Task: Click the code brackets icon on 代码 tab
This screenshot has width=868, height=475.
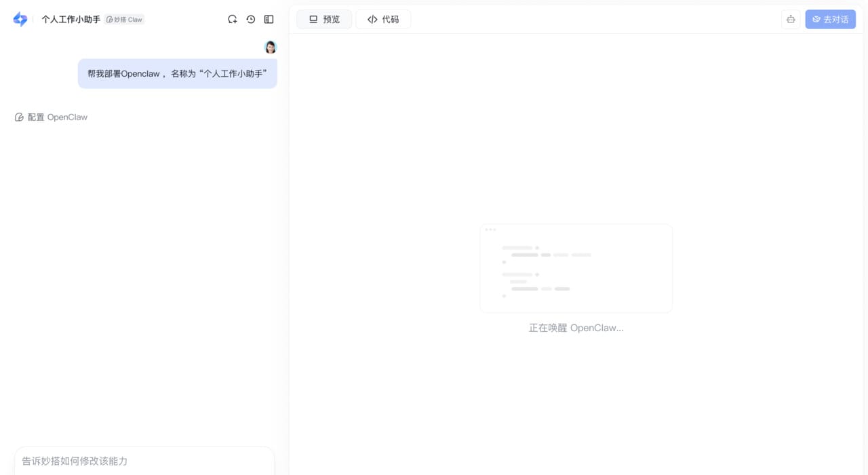Action: 372,19
